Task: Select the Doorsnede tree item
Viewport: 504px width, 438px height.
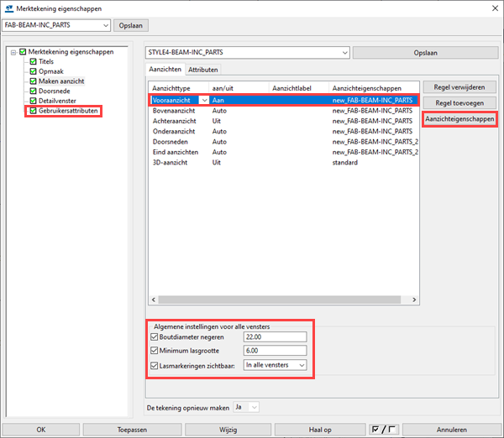Action: (55, 91)
